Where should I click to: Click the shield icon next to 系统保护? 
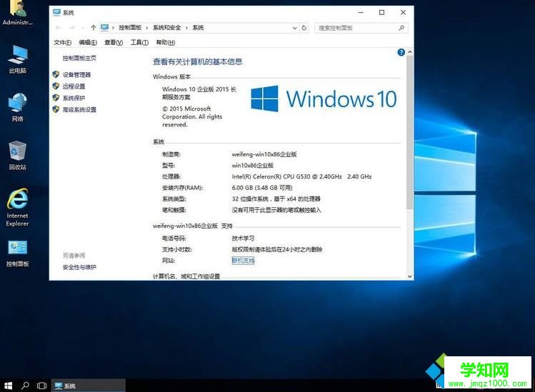point(56,98)
